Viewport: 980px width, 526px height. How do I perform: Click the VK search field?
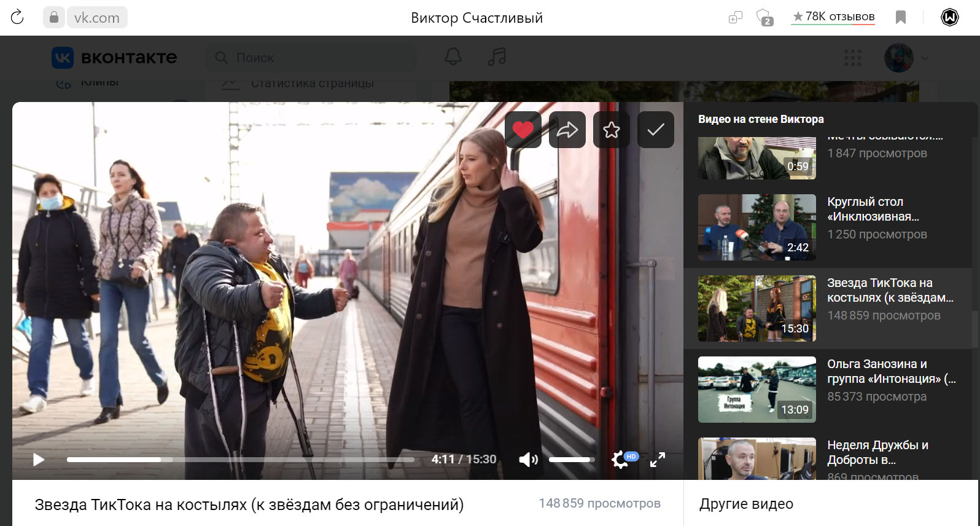tap(313, 58)
